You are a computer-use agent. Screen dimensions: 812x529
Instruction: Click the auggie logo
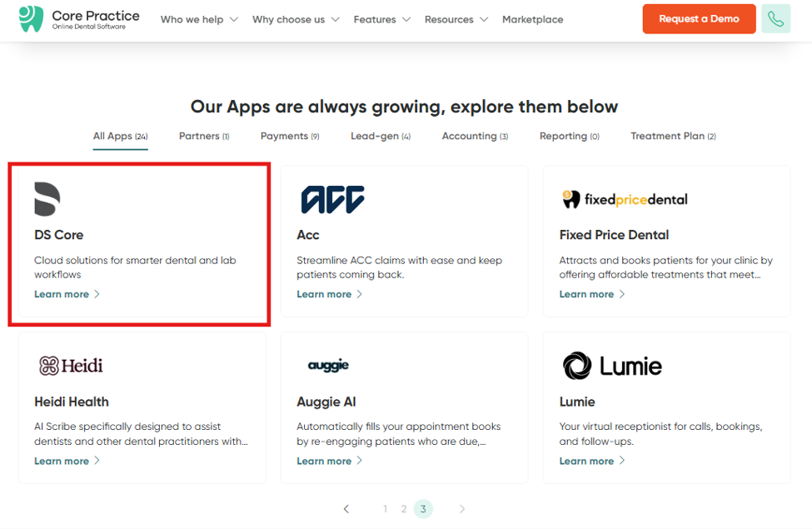328,365
